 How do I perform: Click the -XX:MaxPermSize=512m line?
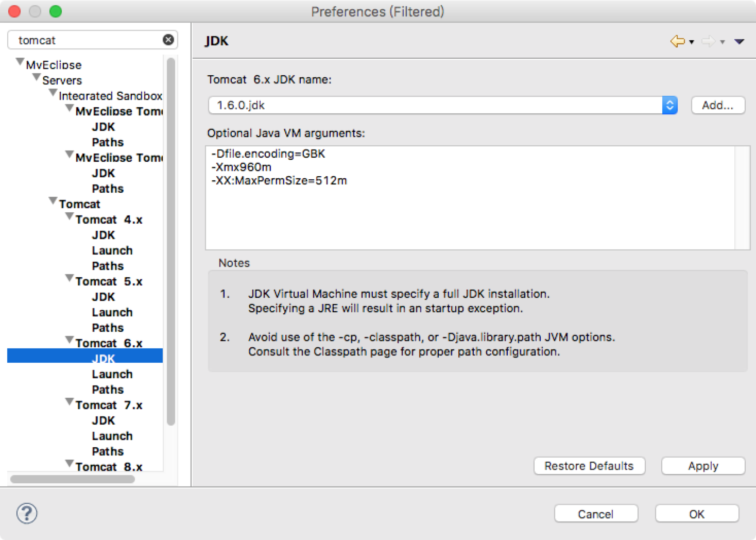click(279, 180)
